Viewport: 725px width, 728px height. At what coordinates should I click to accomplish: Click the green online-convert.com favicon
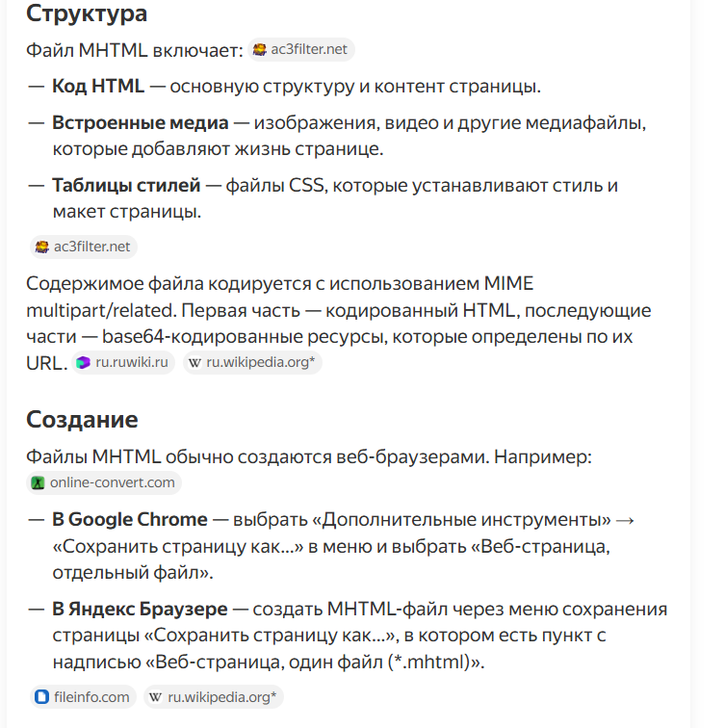(39, 483)
